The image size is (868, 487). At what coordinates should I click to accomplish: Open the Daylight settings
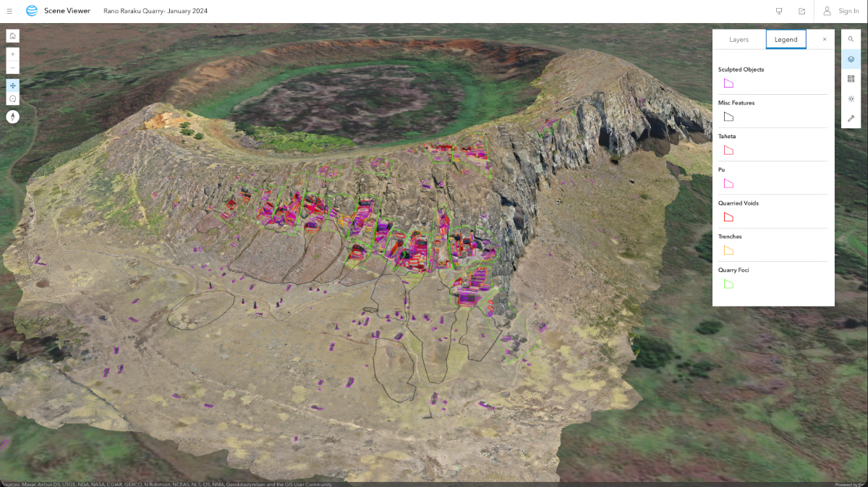tap(851, 98)
